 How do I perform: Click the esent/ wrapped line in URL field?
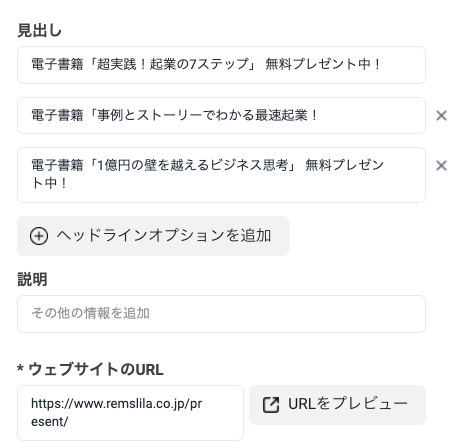(49, 422)
